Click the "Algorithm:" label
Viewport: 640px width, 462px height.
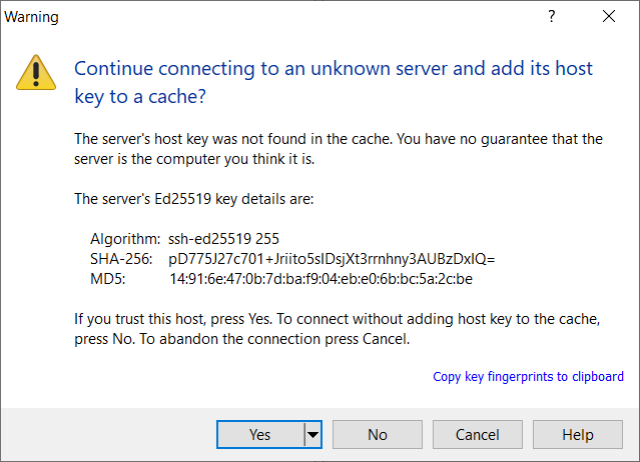[x=125, y=239]
